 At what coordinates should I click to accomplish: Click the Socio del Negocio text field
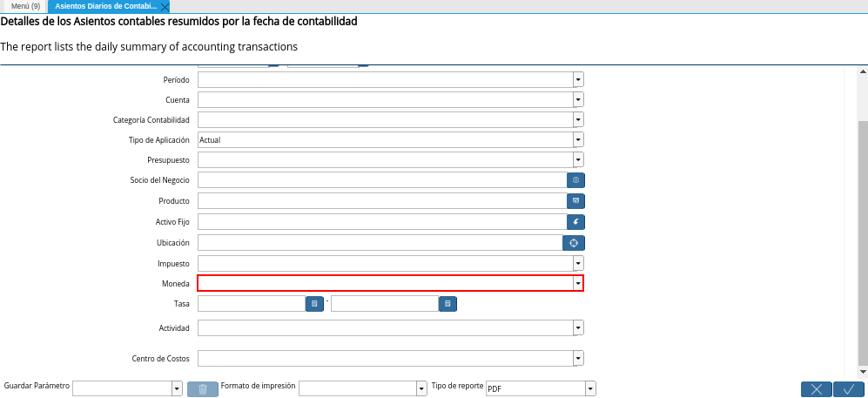click(x=382, y=180)
